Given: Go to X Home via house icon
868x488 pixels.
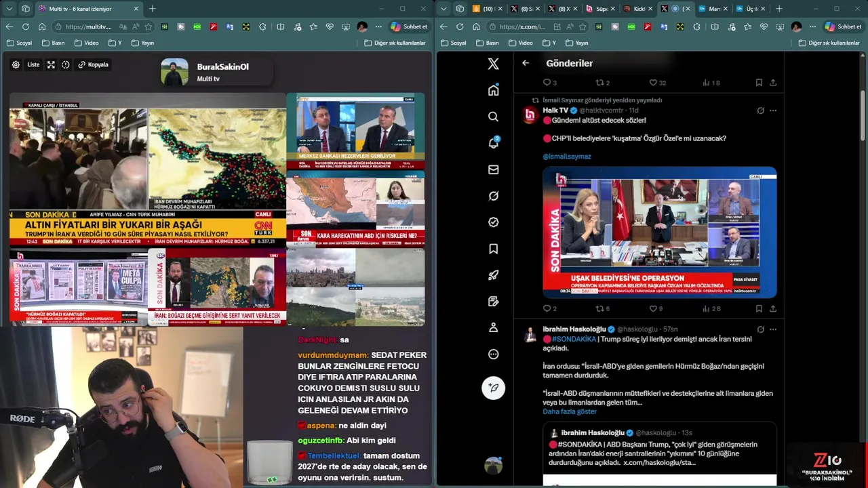Looking at the screenshot, I should (x=494, y=90).
